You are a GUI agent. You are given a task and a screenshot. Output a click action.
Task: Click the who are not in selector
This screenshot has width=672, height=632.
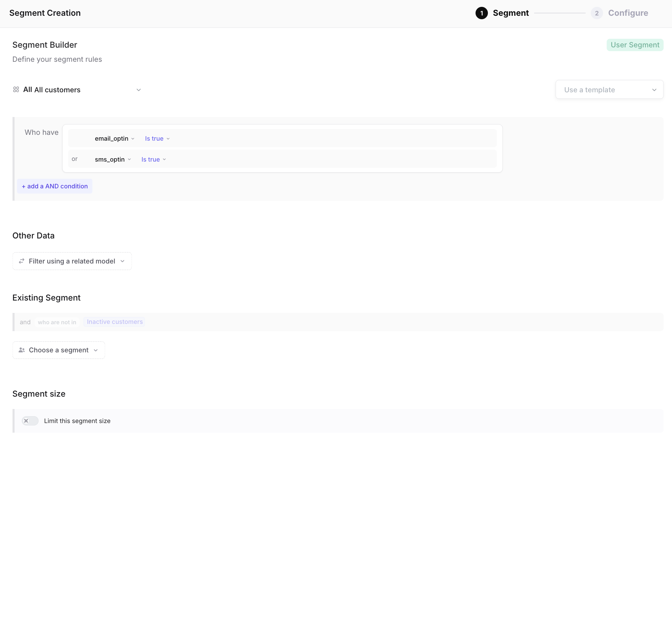pos(57,322)
